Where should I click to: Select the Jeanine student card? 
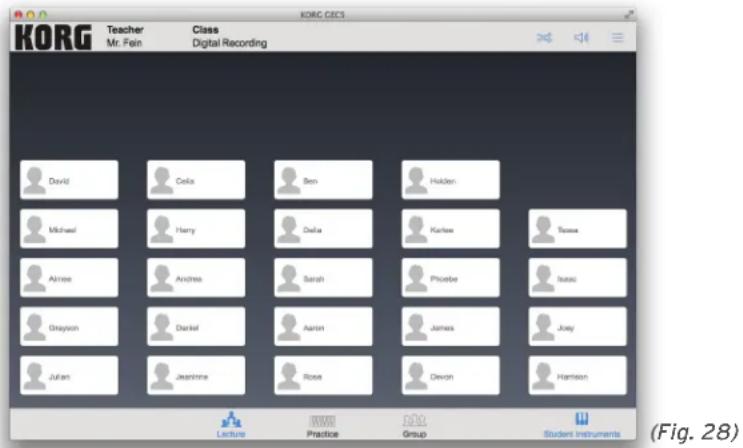(196, 375)
